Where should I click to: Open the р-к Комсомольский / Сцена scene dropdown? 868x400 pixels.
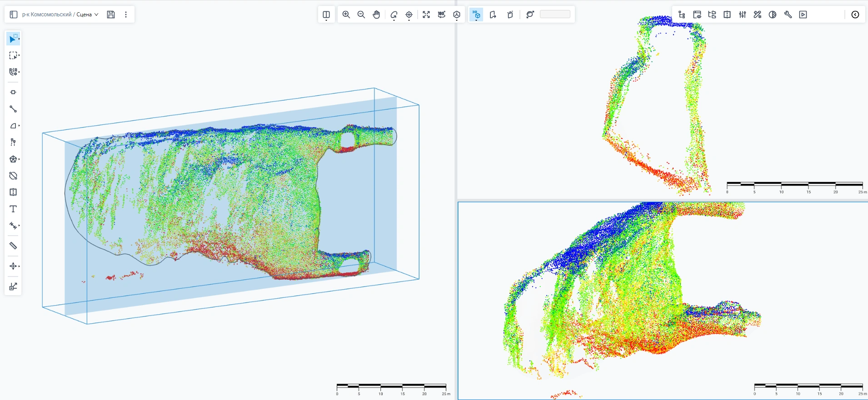[x=60, y=15]
